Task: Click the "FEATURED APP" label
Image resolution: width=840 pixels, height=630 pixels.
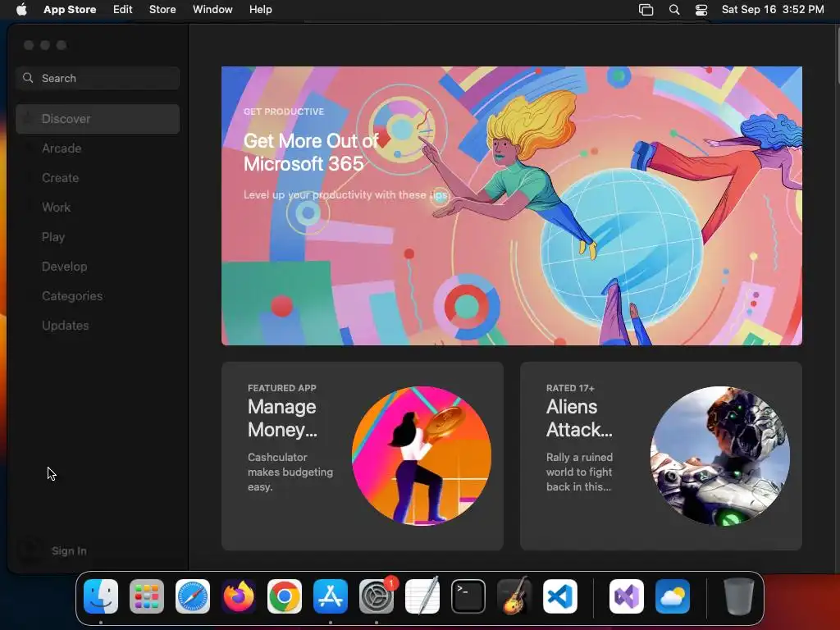Action: click(282, 388)
